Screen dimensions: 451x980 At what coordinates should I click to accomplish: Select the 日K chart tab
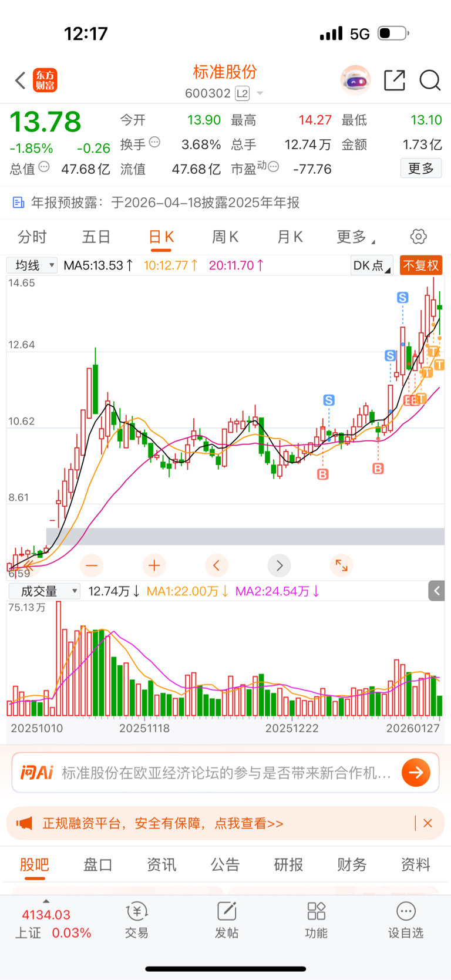coord(161,237)
